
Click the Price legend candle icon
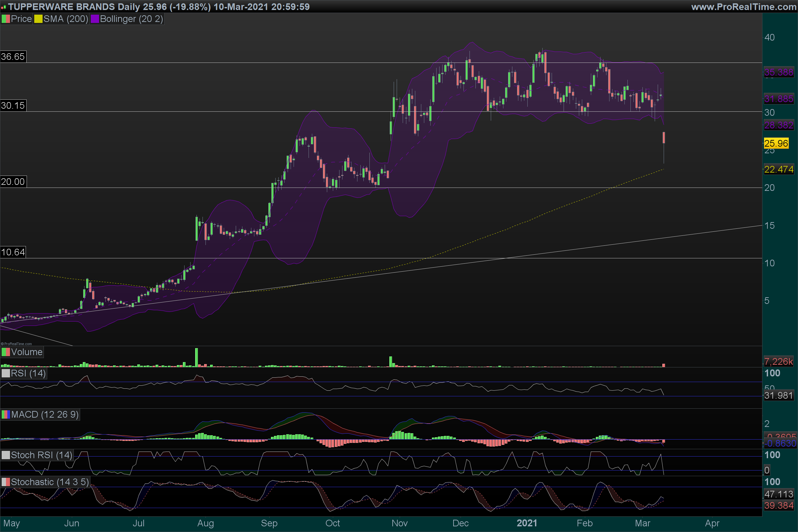5,19
